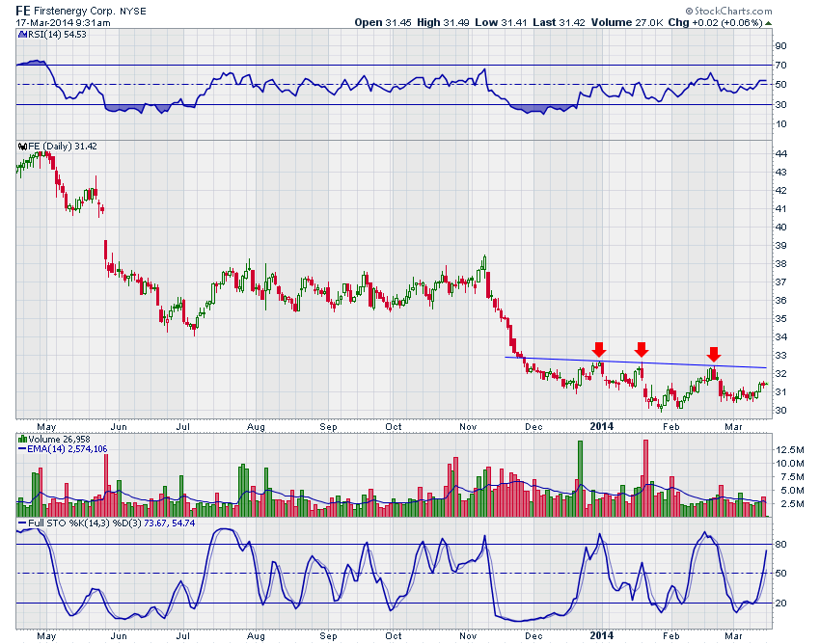This screenshot has width=820, height=644.
Task: Click the 44 price level on right axis
Action: (779, 154)
